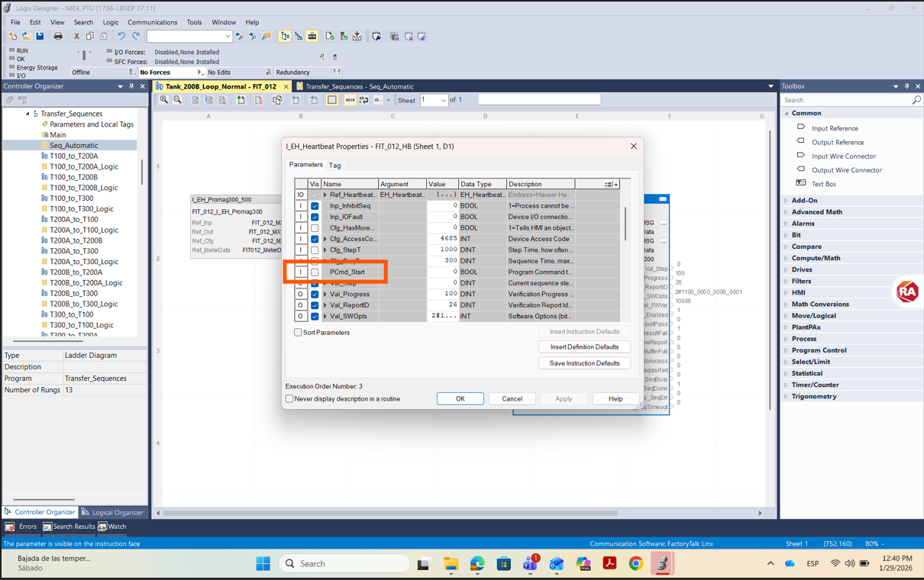The image size is (924, 580).
Task: Click the Verify Controller icon
Action: (344, 36)
